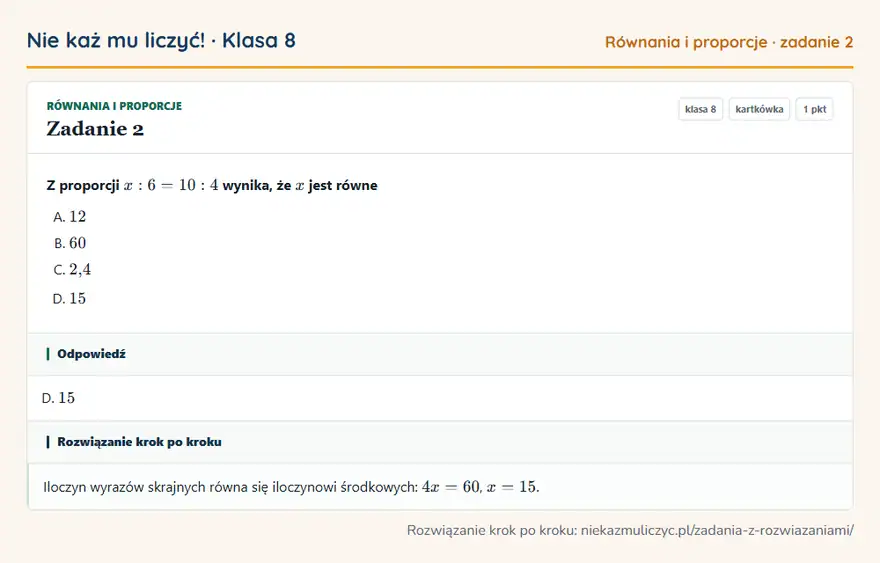The height and width of the screenshot is (563, 880).
Task: Choose answer option B. 60
Action: (x=70, y=243)
